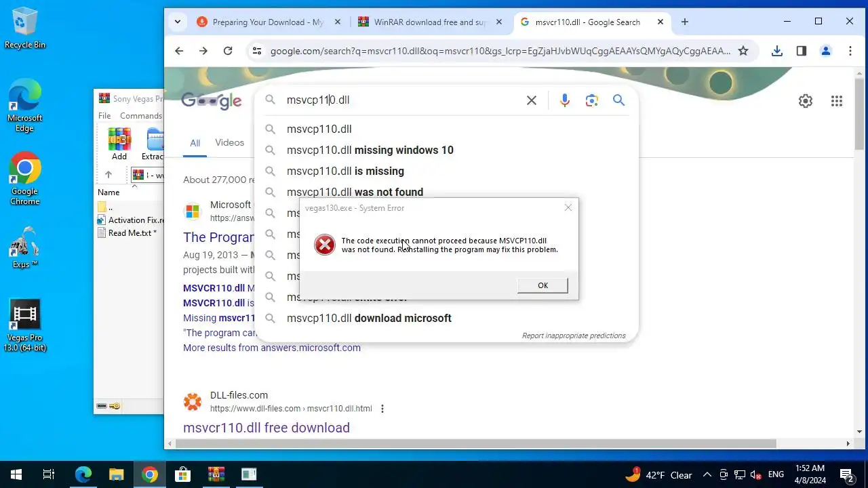Close the vegas130.exe System Error dialog

click(x=568, y=207)
